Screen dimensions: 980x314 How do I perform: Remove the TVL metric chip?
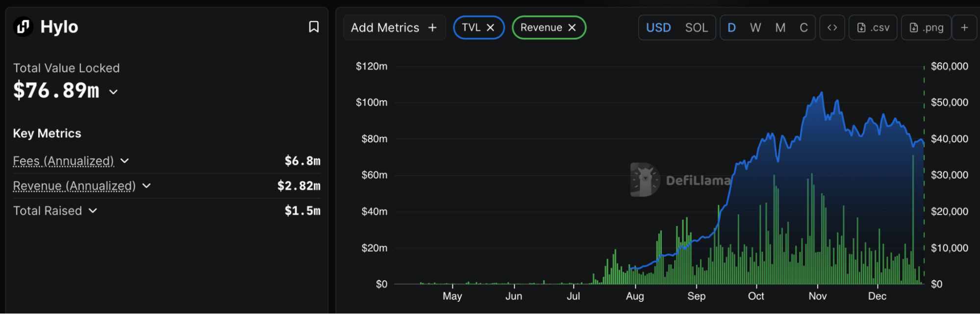(490, 28)
